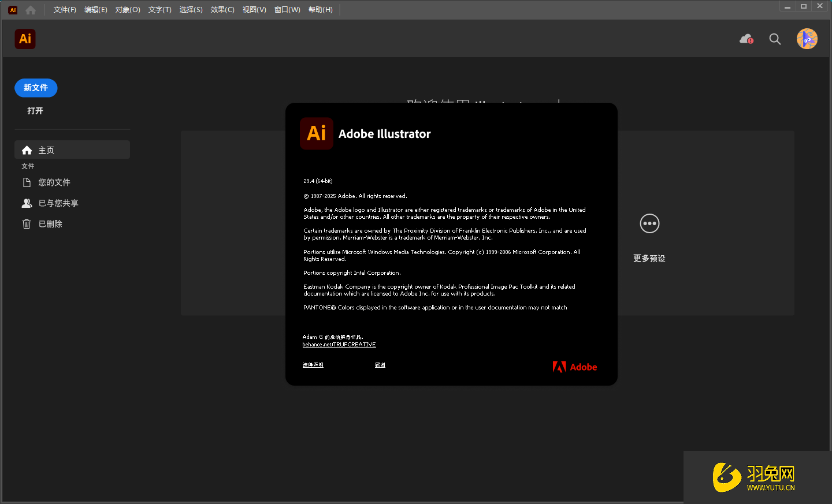Click the 法律声明 link
Screen dimensions: 832x504
[313, 365]
